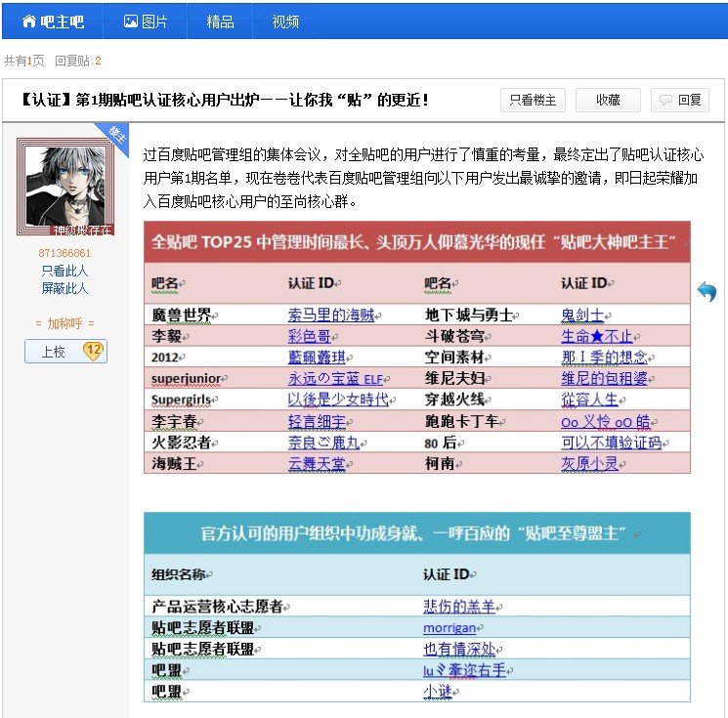
Task: Click the superjunior table cell
Action: [187, 379]
